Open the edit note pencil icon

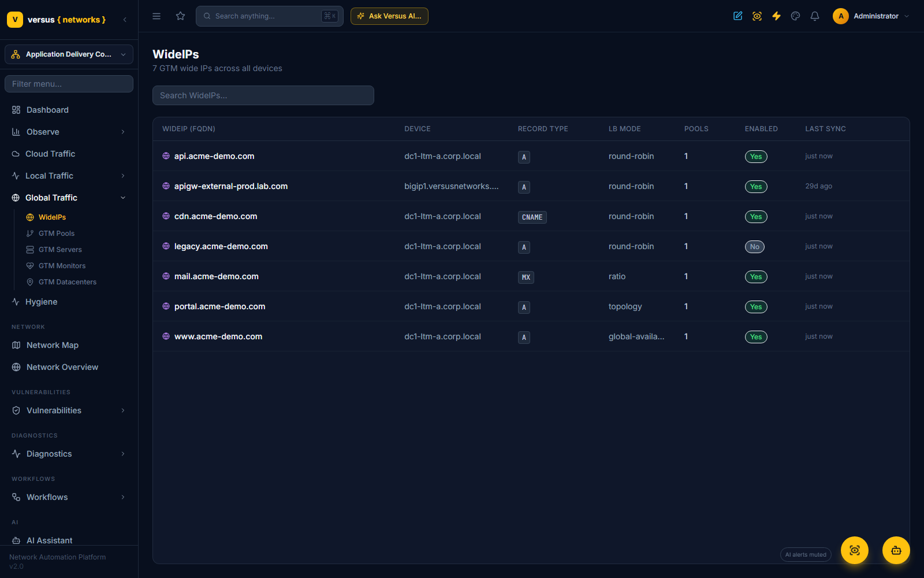pyautogui.click(x=738, y=16)
